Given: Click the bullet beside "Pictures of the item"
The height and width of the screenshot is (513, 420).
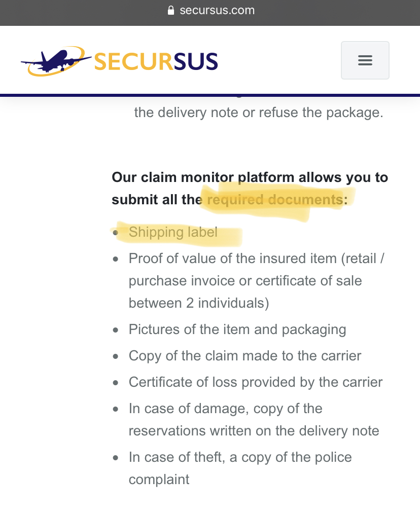Looking at the screenshot, I should coord(116,330).
